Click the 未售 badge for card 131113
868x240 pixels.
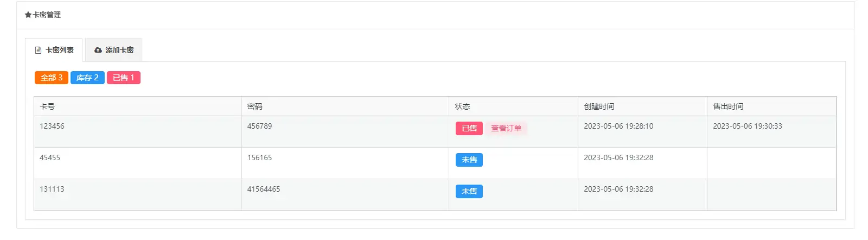pyautogui.click(x=469, y=191)
